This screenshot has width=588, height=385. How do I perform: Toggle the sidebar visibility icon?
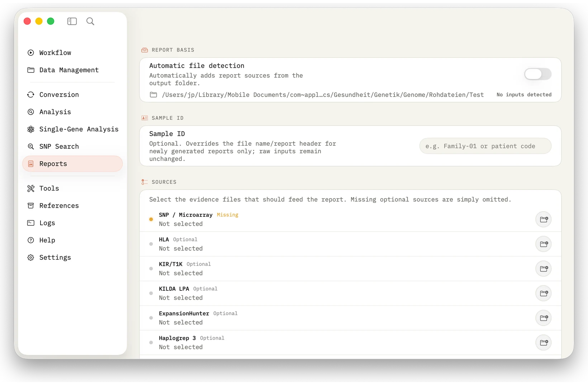[72, 21]
